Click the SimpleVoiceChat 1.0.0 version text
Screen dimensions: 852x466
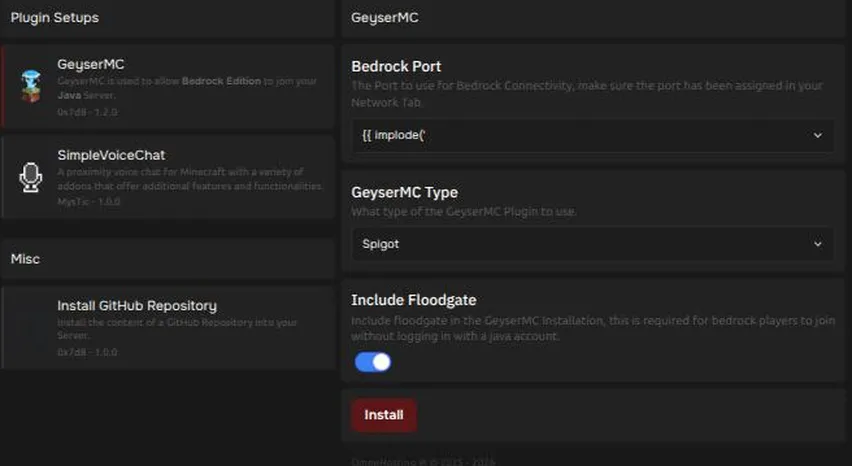89,201
